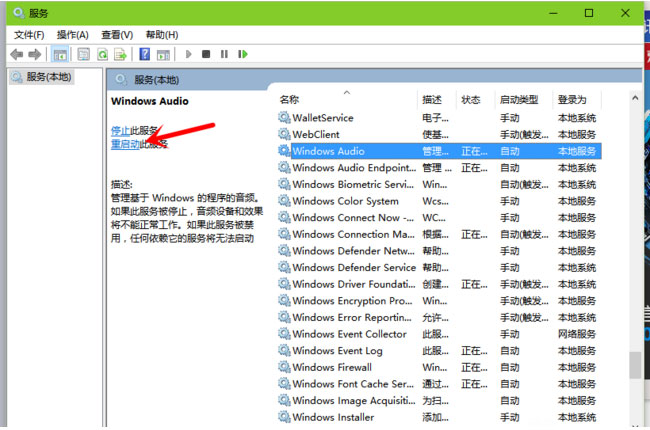Image resolution: width=650 pixels, height=430 pixels.
Task: Click 网络服务 logon cell of Event Collector
Action: tap(577, 334)
